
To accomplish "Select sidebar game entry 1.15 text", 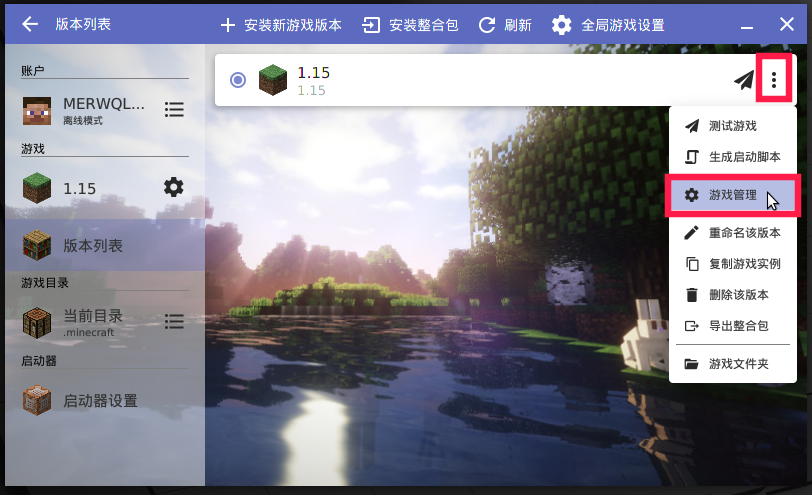I will point(79,188).
